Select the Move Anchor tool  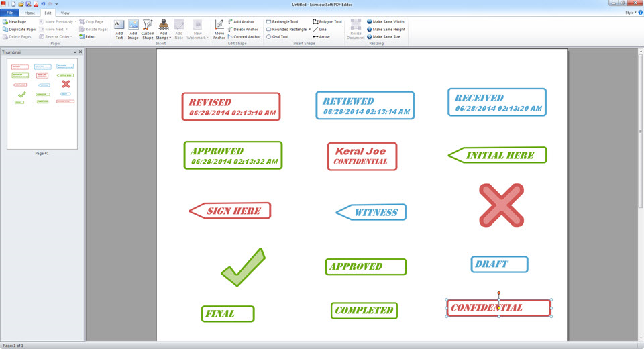point(219,30)
